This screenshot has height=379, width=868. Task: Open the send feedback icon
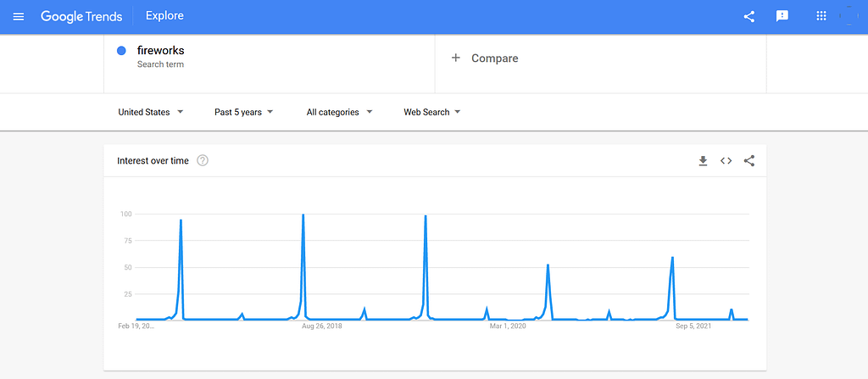(x=782, y=17)
